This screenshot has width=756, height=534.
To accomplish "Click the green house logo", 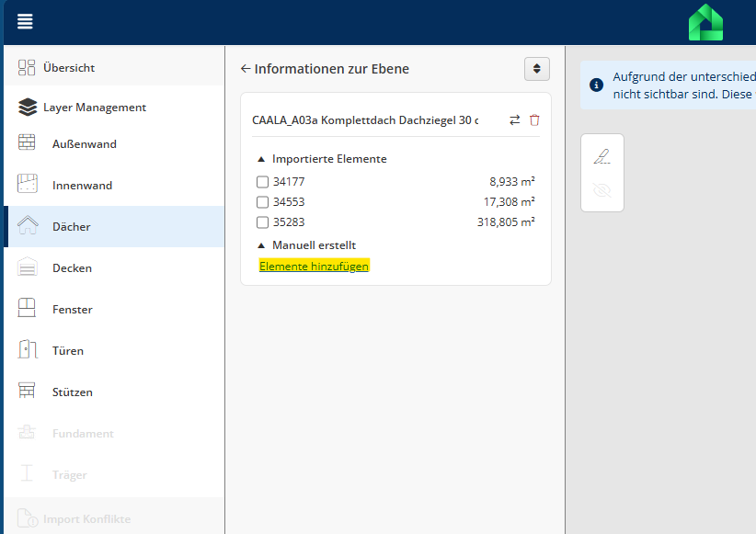I will 705,23.
